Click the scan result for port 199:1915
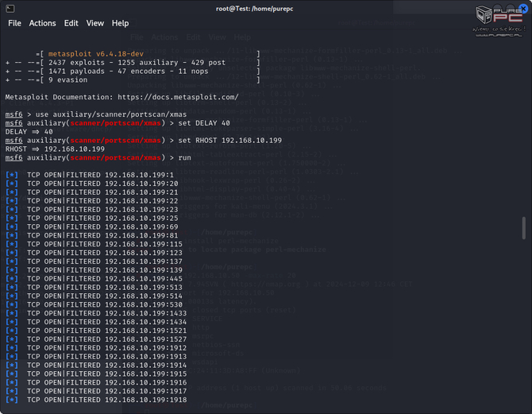Viewport: 532px width, 414px height. (96, 374)
